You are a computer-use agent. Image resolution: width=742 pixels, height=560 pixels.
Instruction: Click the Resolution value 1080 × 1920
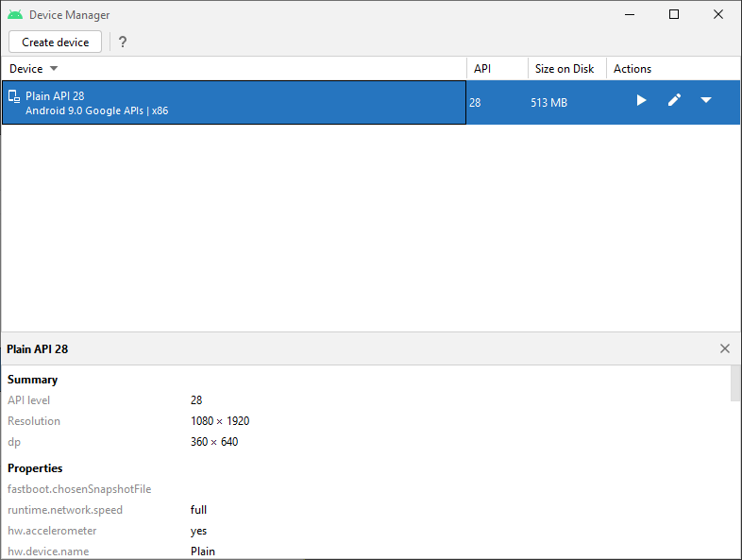click(220, 421)
